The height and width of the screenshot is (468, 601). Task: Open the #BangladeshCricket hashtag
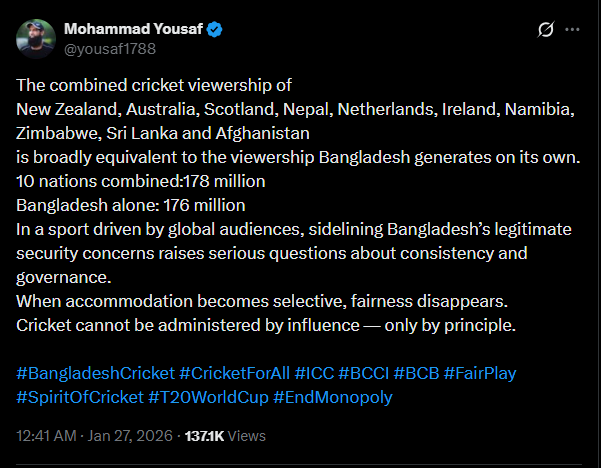95,373
